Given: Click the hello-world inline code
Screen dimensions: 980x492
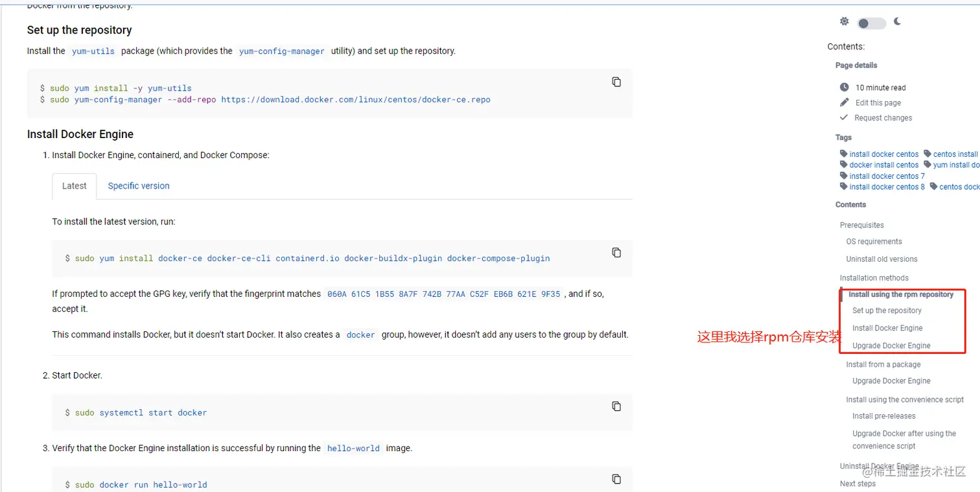Looking at the screenshot, I should pyautogui.click(x=353, y=449).
